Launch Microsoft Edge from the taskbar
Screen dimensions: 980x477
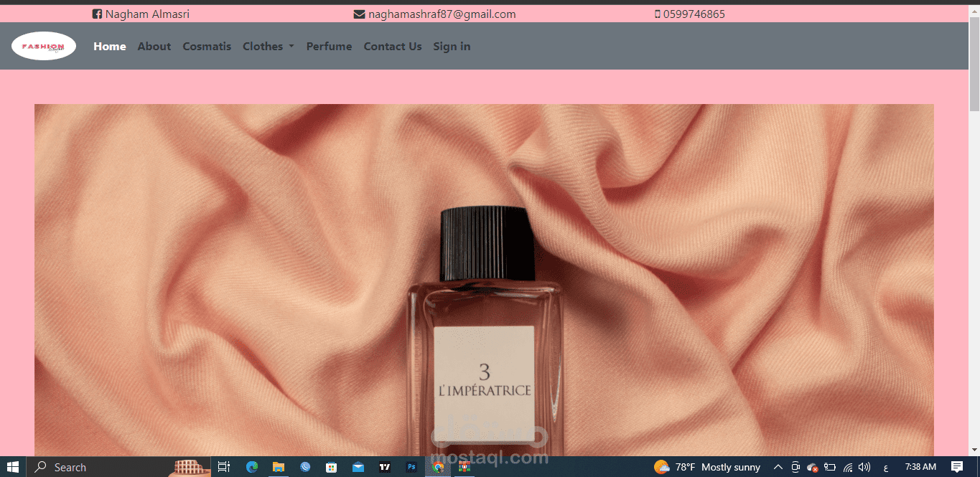pos(252,467)
